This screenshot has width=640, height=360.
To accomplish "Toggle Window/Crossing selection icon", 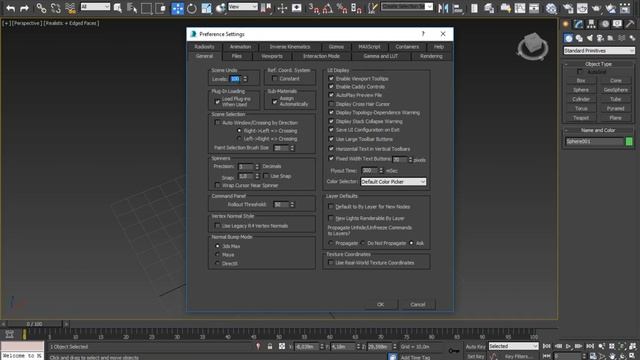I will click(x=161, y=8).
